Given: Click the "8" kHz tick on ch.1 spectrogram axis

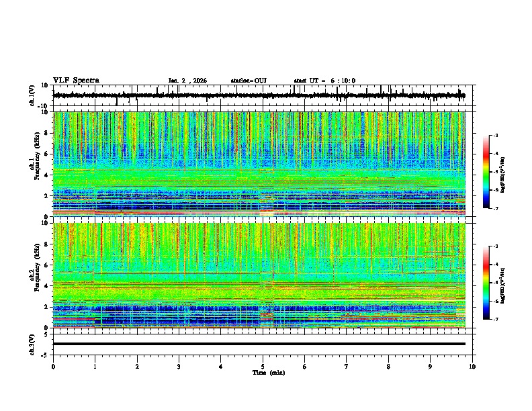Looking at the screenshot, I should pyautogui.click(x=46, y=133).
